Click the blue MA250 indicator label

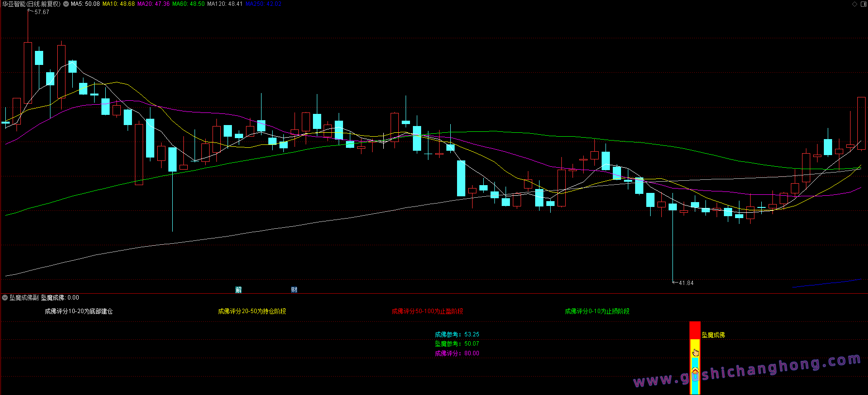coord(263,4)
